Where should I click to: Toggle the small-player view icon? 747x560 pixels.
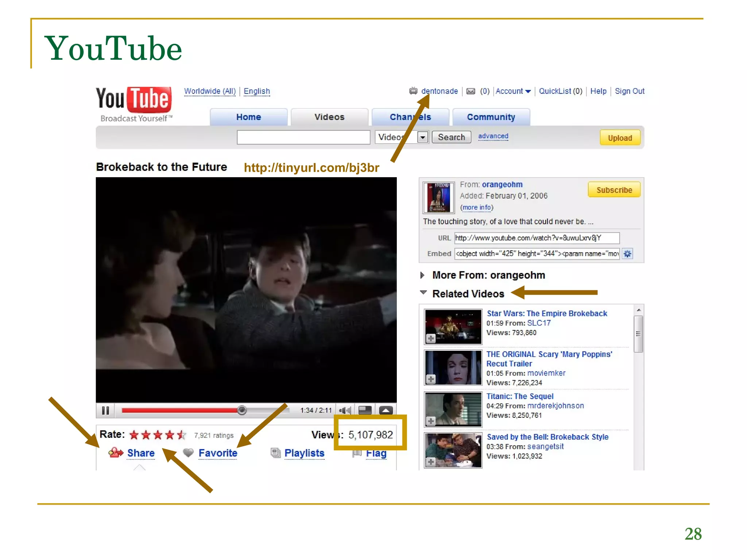click(x=365, y=411)
